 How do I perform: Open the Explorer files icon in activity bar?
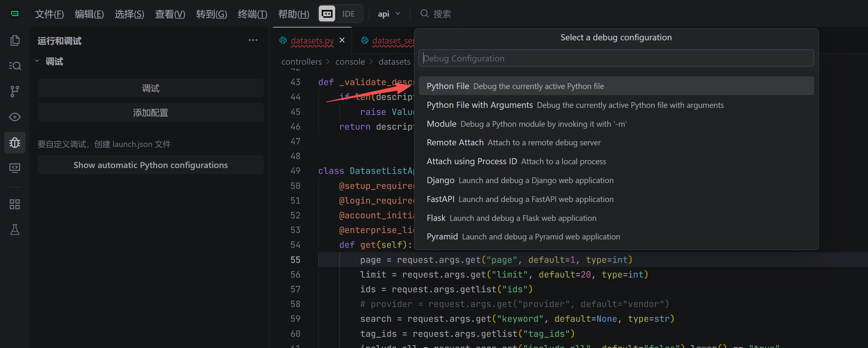pos(14,40)
